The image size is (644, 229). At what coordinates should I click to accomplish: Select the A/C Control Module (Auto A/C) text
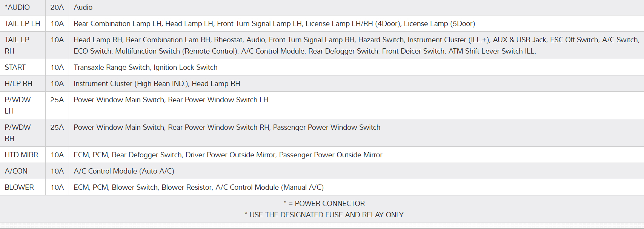[x=124, y=171]
